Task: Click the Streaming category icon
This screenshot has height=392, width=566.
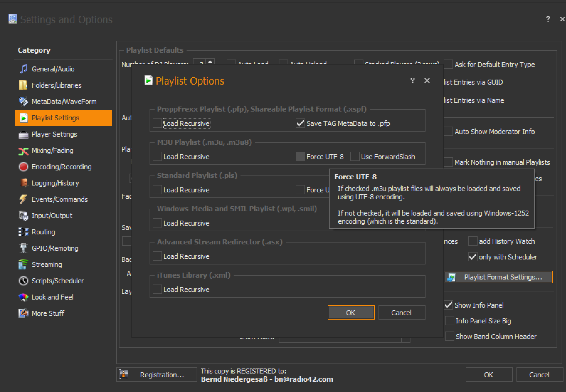Action: pos(24,264)
